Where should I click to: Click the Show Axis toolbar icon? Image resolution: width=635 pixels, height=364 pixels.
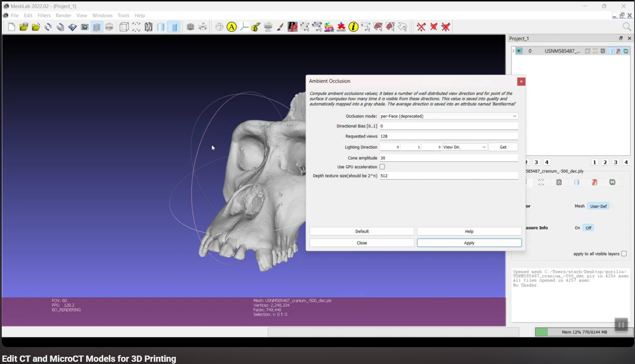203,27
